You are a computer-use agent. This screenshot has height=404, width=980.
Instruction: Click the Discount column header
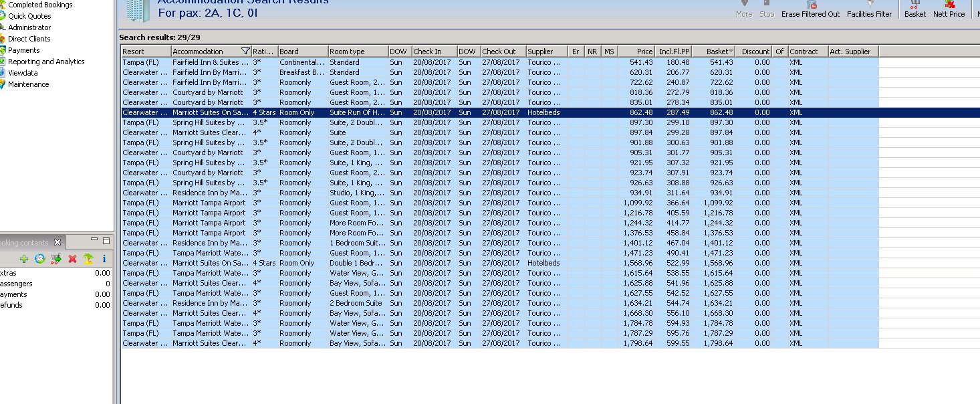click(x=754, y=52)
